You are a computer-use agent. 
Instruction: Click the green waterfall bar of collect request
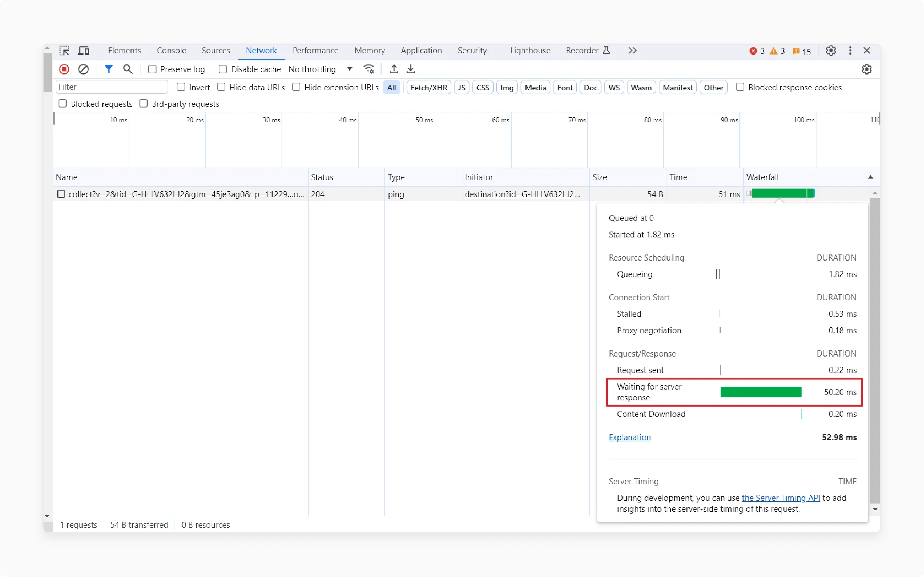tap(783, 193)
